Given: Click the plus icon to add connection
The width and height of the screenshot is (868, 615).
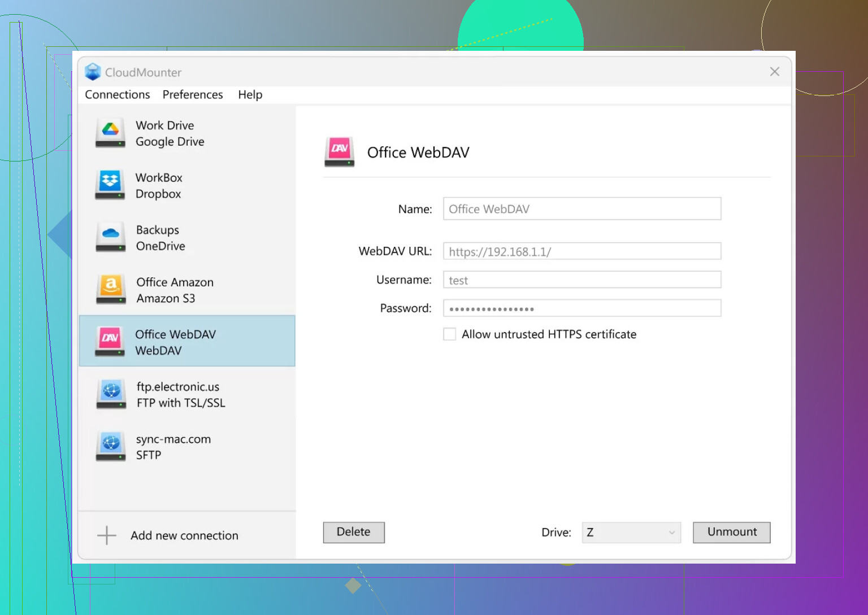Looking at the screenshot, I should [107, 535].
